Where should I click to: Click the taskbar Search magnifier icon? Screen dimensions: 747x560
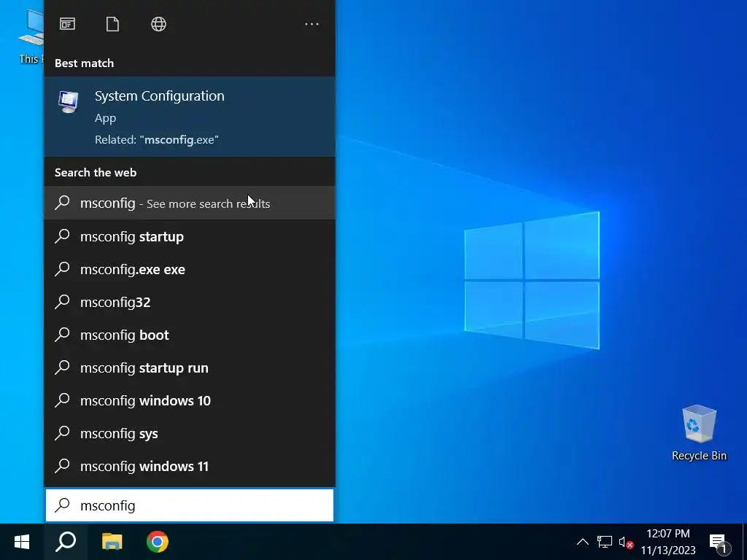point(66,542)
